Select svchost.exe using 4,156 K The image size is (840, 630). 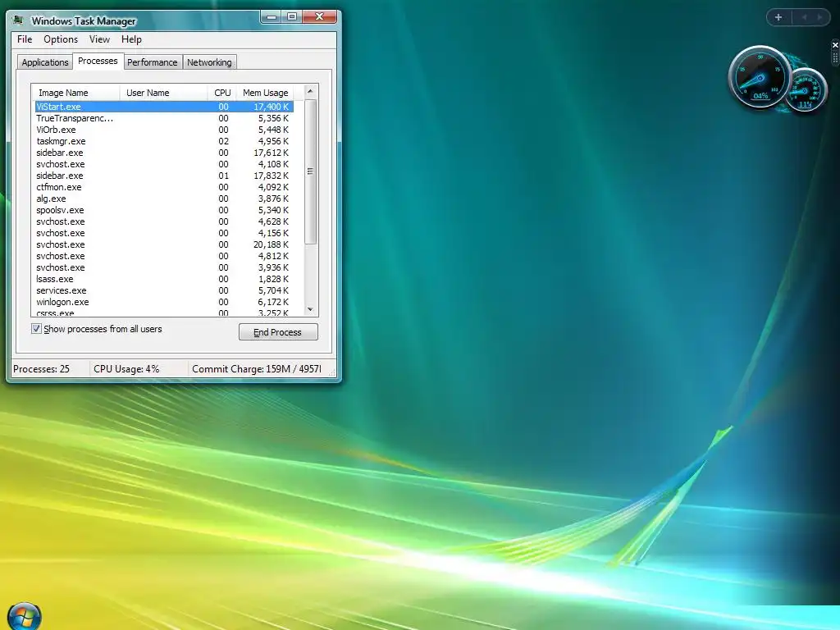point(164,233)
